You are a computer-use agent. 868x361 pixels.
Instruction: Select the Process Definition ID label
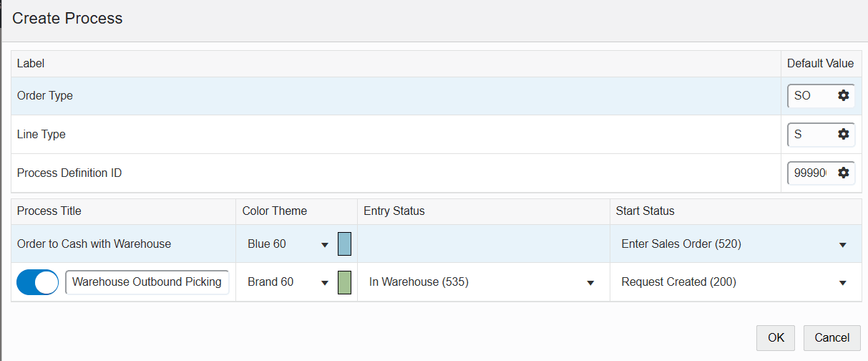69,173
